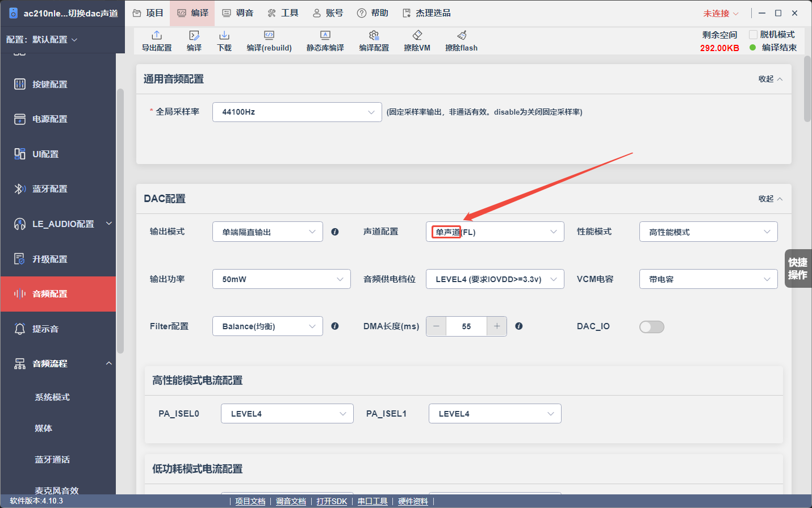Collapse the DAC配置 section with 收起
Image resolution: width=812 pixels, height=508 pixels.
point(771,199)
